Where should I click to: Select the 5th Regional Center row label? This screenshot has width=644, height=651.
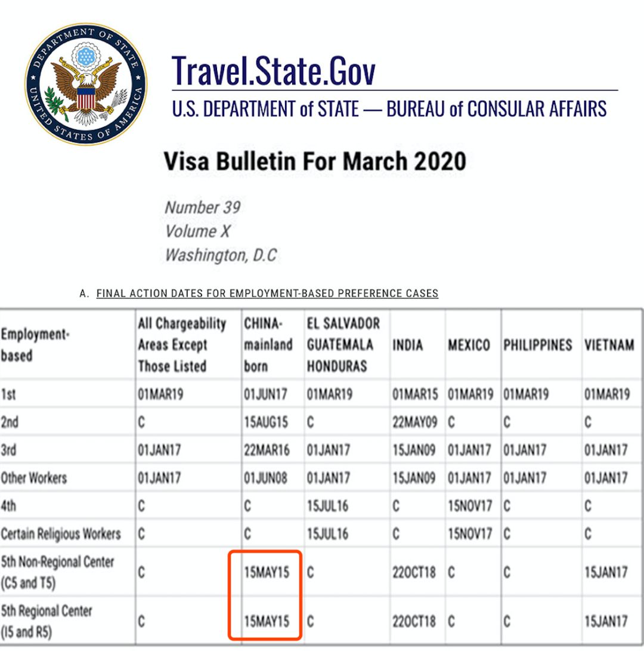[x=47, y=621]
